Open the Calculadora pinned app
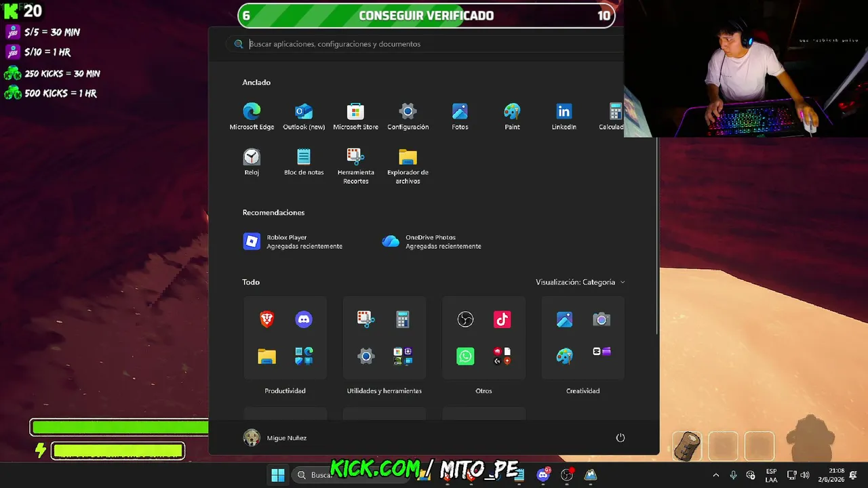Screen dimensions: 868x488 [x=612, y=116]
